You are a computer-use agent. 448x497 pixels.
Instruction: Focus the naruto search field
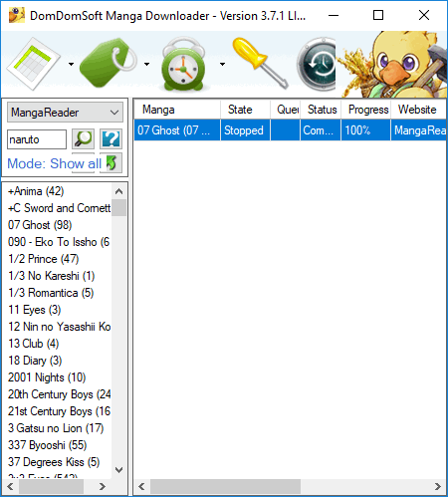click(37, 139)
